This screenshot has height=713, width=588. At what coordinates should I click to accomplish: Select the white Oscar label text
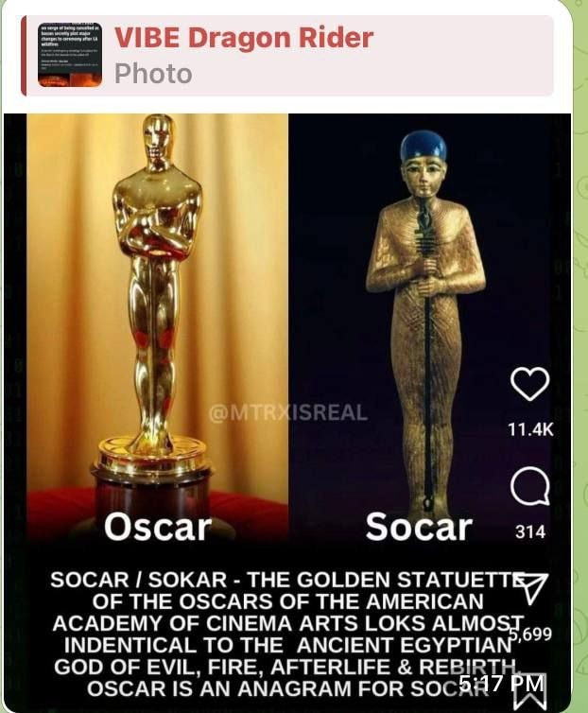coord(158,527)
